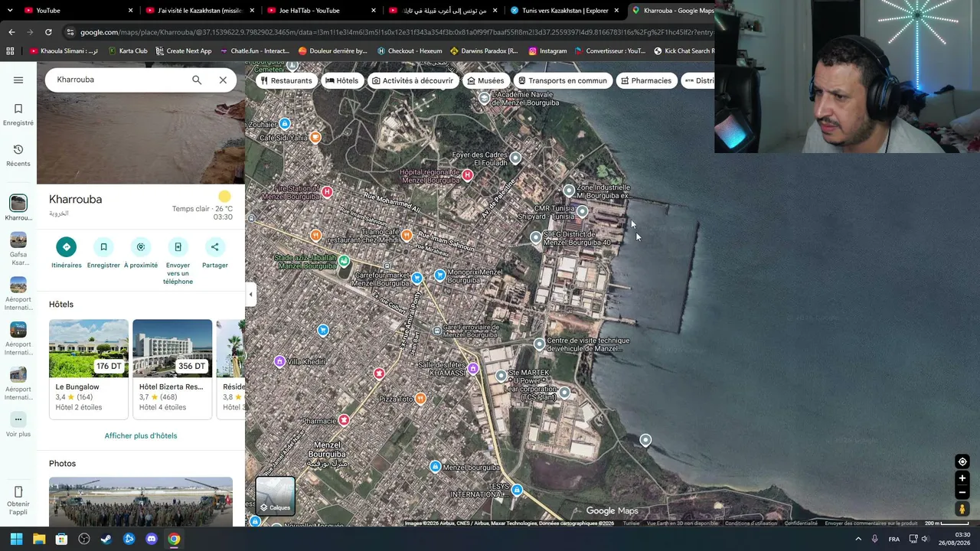980x551 pixels.
Task: Open Conditions d'utilisation link
Action: click(751, 523)
